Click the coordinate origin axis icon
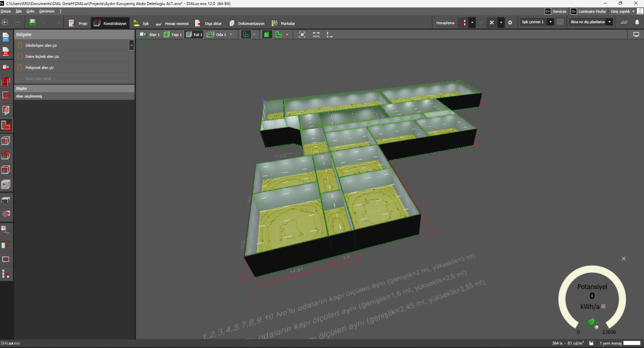The width and height of the screenshot is (644, 348). tap(330, 35)
